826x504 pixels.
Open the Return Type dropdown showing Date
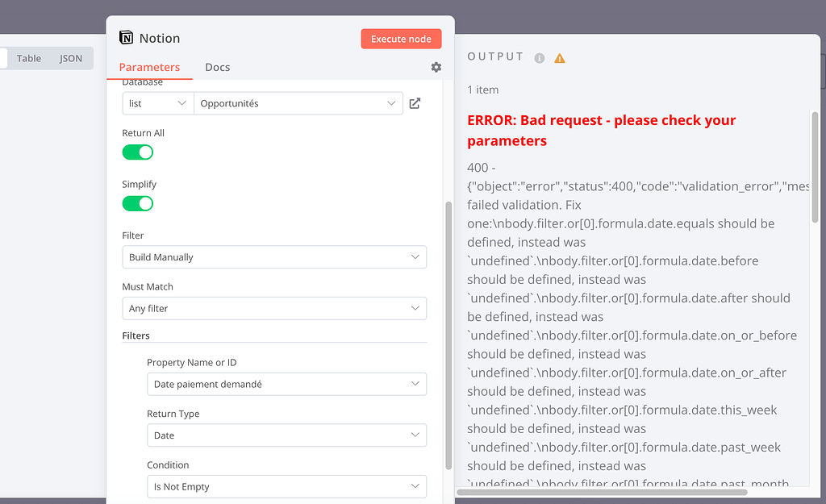coord(286,435)
